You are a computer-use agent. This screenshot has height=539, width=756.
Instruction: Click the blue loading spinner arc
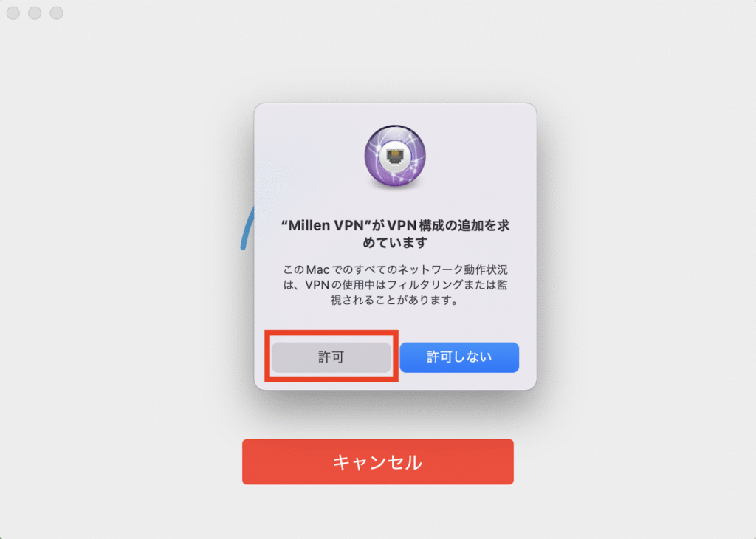click(247, 228)
